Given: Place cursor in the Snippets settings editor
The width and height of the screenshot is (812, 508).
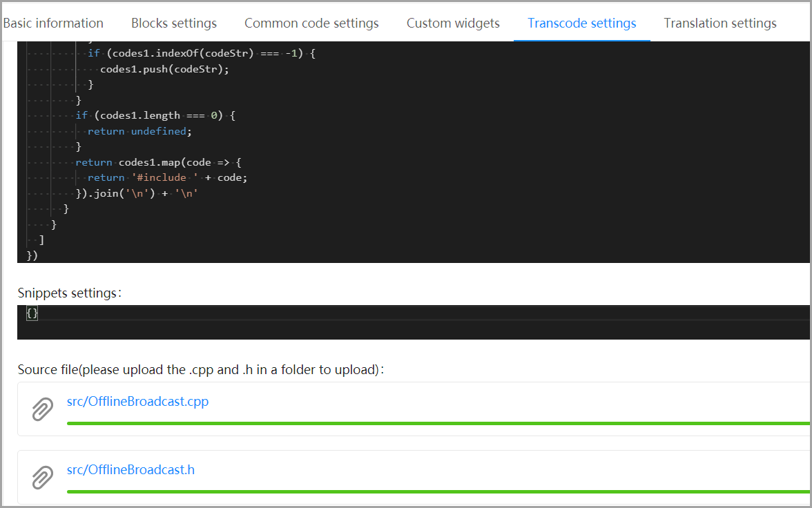Looking at the screenshot, I should point(414,322).
